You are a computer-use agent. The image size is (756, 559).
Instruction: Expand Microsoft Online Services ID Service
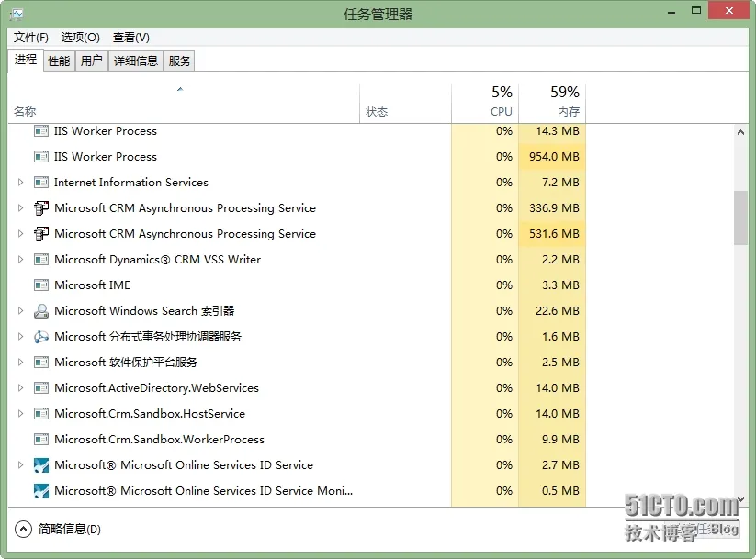tap(20, 465)
